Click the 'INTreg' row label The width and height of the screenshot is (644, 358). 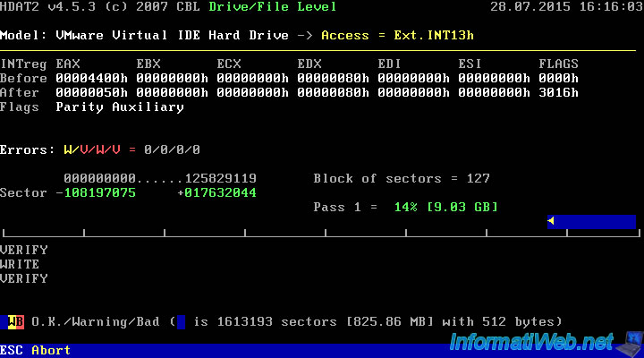[23, 64]
